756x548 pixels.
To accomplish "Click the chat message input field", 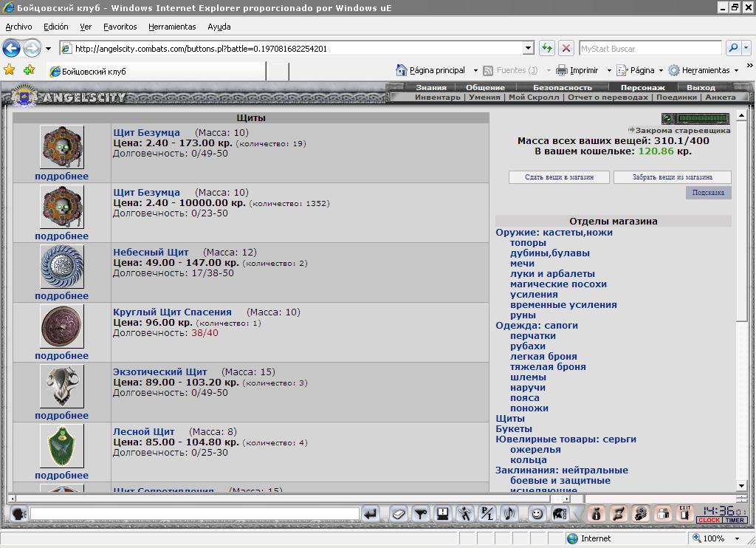I will pos(195,514).
